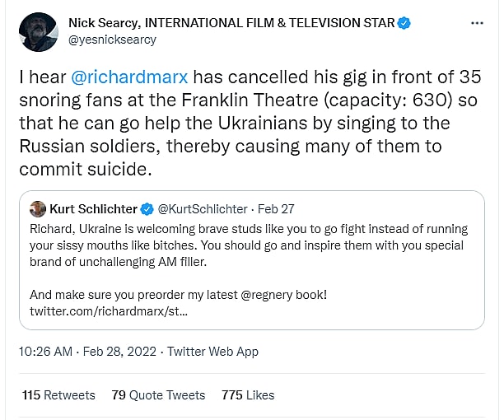The width and height of the screenshot is (504, 420).
Task: Click Nick Searcy's profile avatar
Action: pyautogui.click(x=38, y=33)
